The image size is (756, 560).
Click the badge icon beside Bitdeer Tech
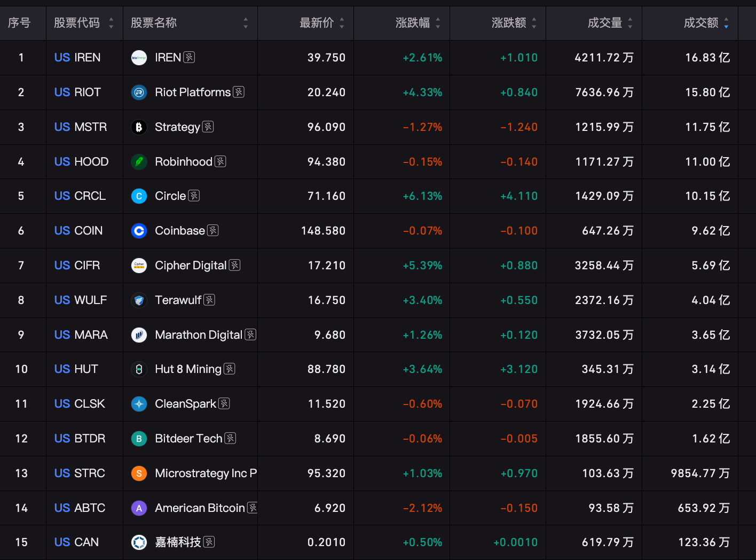coord(230,438)
